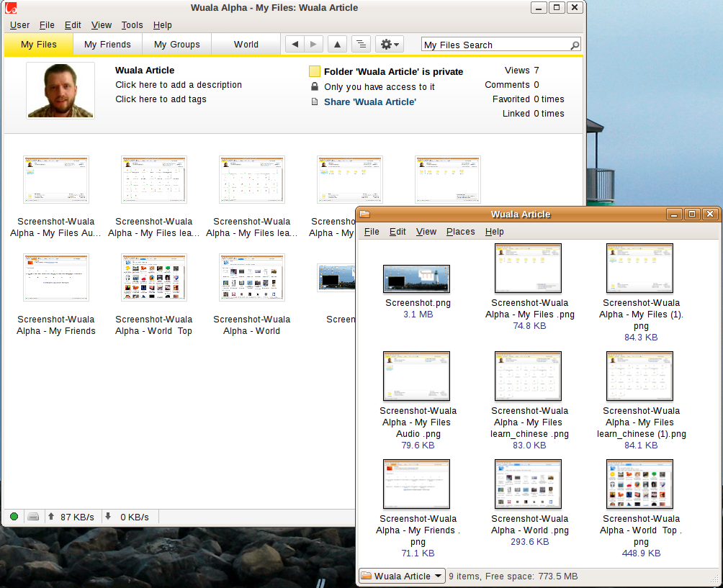This screenshot has width=723, height=588.
Task: Open the User menu in Wuala
Action: coord(20,25)
